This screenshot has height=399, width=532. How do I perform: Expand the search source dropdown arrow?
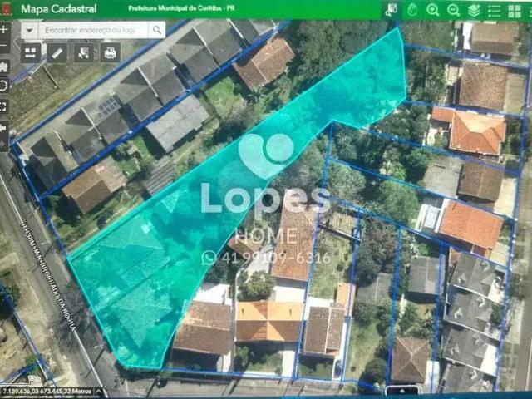[30, 30]
